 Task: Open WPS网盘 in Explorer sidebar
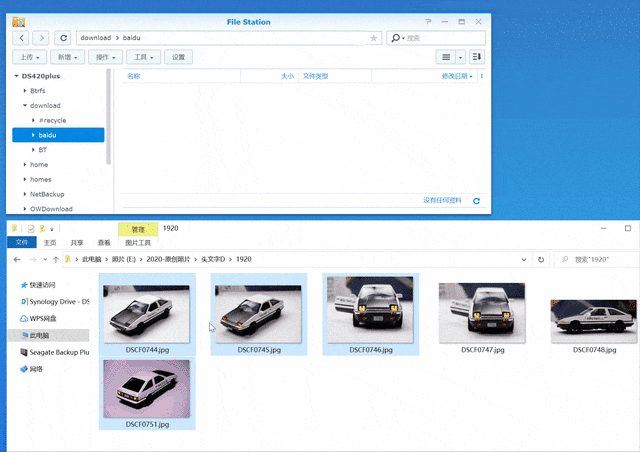coord(38,318)
